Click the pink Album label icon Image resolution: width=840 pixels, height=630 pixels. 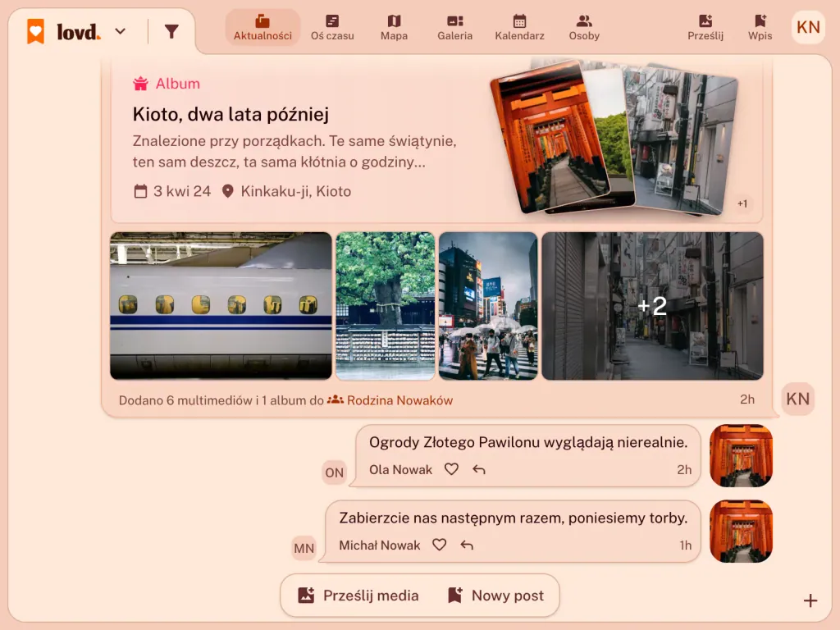coord(140,84)
